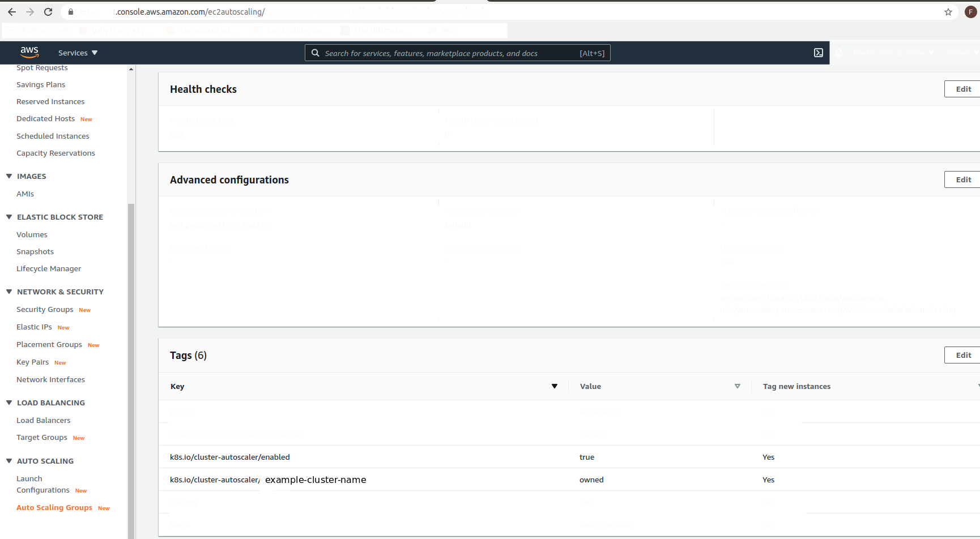The width and height of the screenshot is (980, 539).
Task: Open Savings Plans in sidebar
Action: 41,84
